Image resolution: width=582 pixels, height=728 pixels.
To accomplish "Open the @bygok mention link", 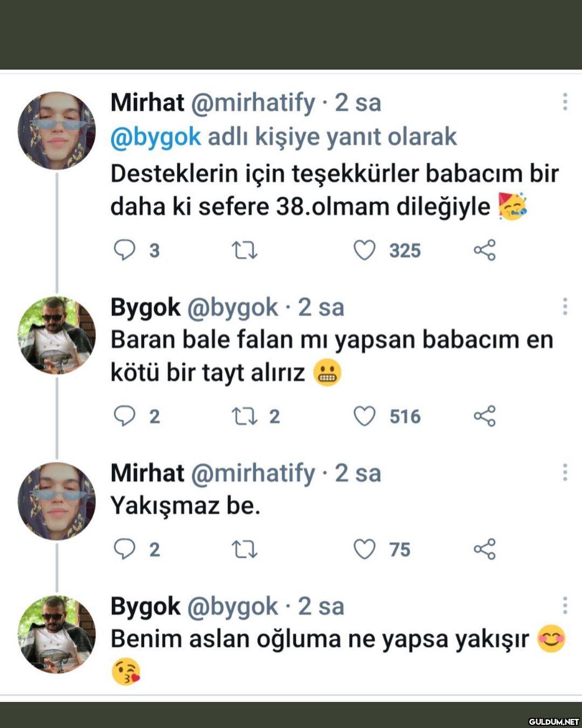I will pos(156,137).
